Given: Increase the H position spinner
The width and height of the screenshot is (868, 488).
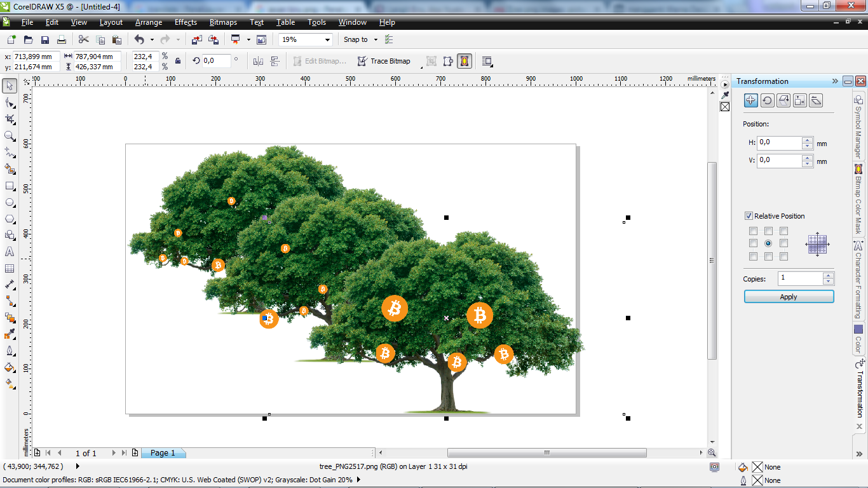Looking at the screenshot, I should pos(808,140).
